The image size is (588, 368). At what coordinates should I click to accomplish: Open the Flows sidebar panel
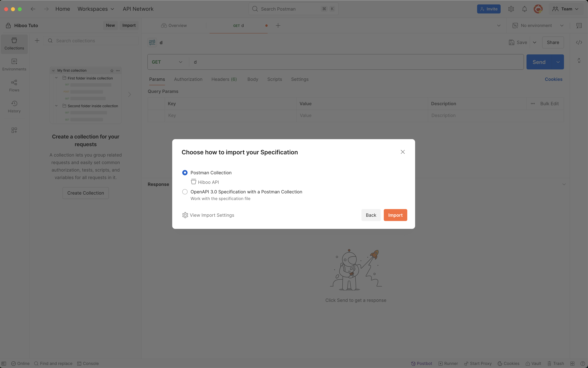14,86
